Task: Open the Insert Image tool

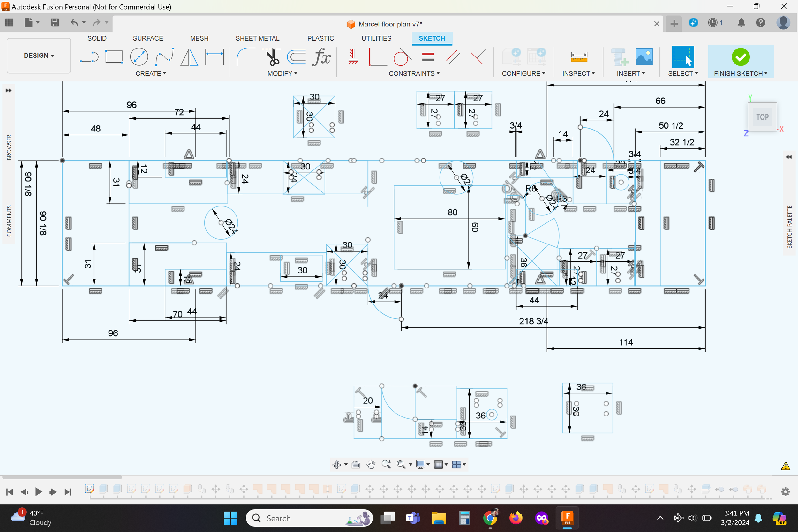Action: 644,57
